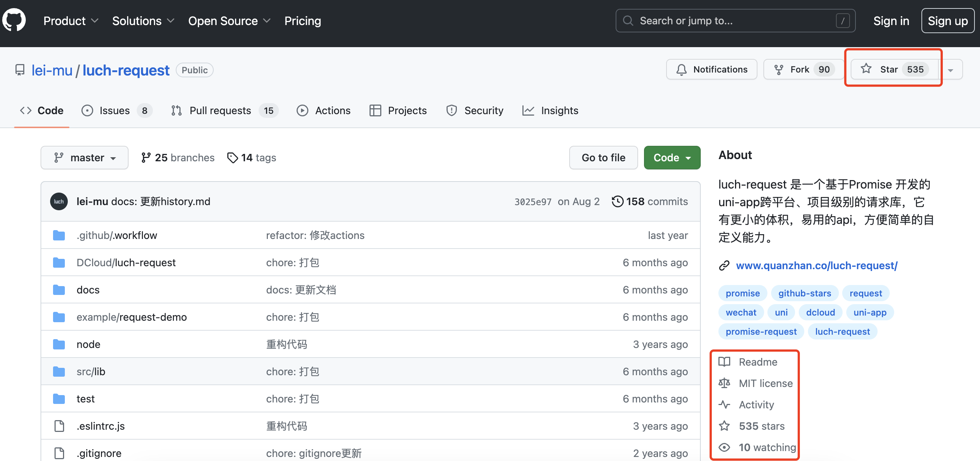Open commit message refactor: 修改actions
The width and height of the screenshot is (980, 461).
coord(315,235)
